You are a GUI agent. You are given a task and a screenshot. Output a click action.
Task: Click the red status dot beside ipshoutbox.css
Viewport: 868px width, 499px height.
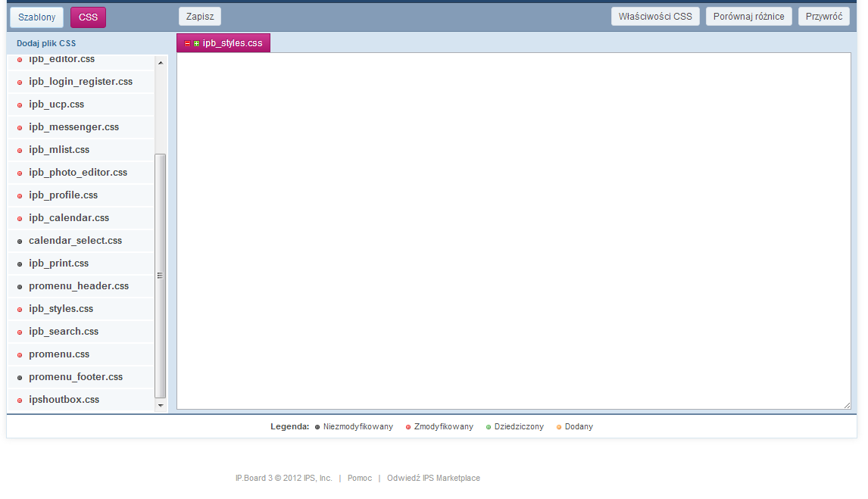pyautogui.click(x=20, y=401)
